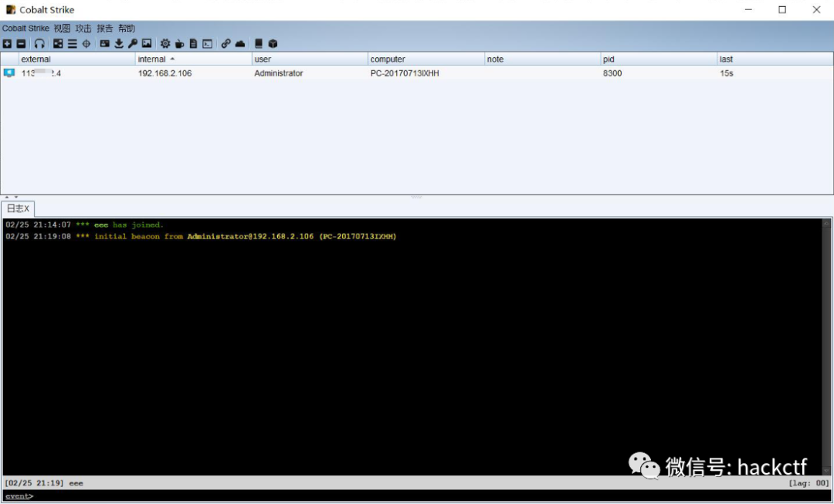
Task: Click the coffee cup Java applet attack icon
Action: click(x=180, y=44)
